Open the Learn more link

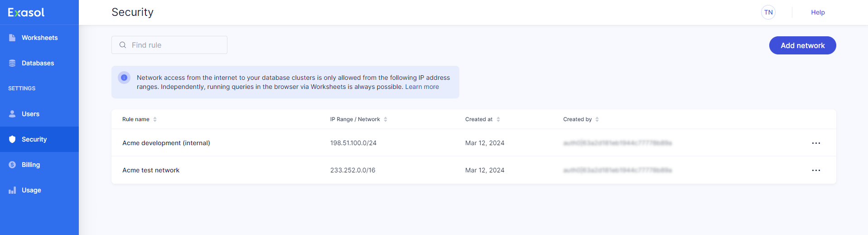422,87
